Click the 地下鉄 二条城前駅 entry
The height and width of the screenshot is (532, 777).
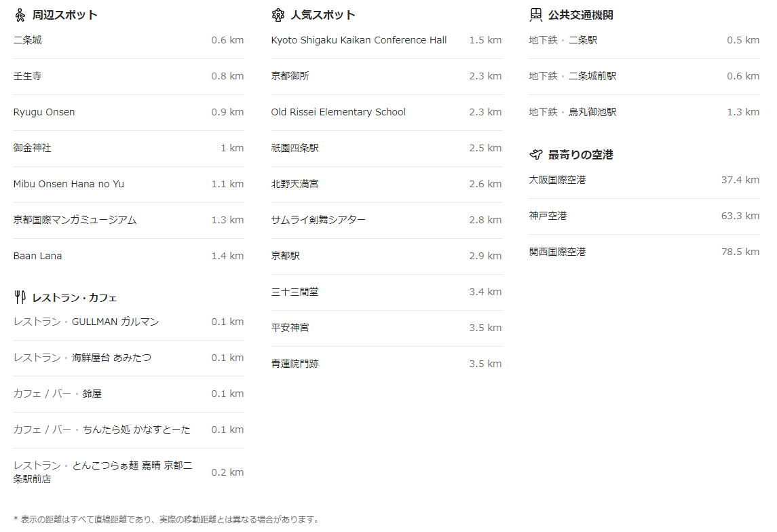[x=644, y=76]
